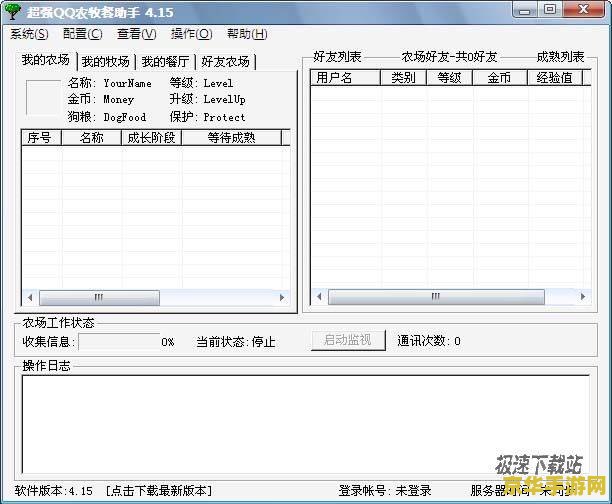Click the Money coin value
This screenshot has width=612, height=504.
[x=119, y=100]
